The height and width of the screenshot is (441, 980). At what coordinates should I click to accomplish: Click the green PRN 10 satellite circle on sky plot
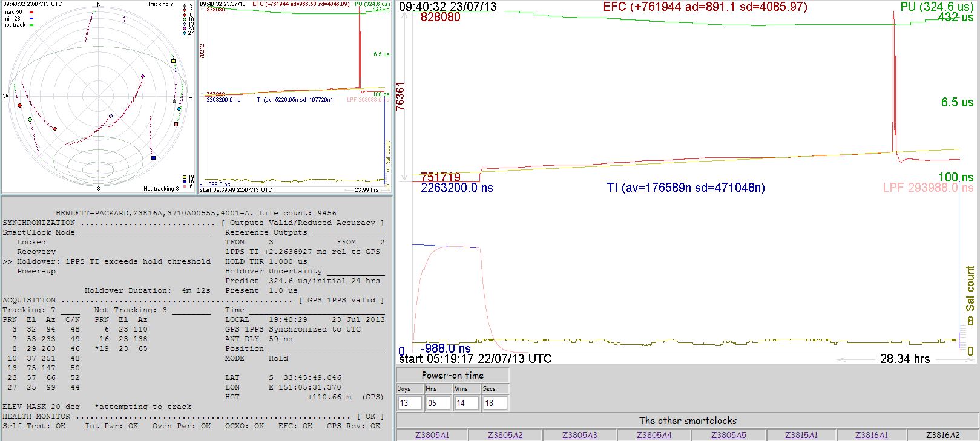tap(30, 120)
